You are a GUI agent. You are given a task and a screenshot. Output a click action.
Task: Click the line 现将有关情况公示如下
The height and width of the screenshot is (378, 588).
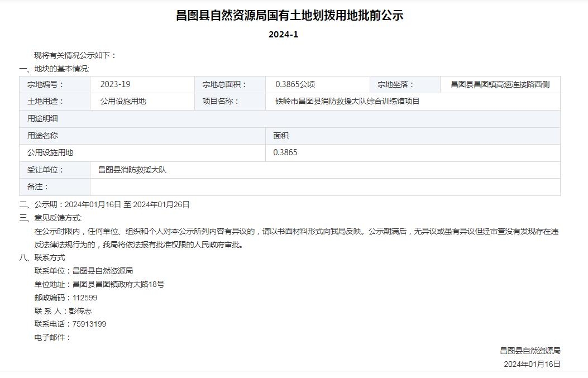tap(75, 55)
